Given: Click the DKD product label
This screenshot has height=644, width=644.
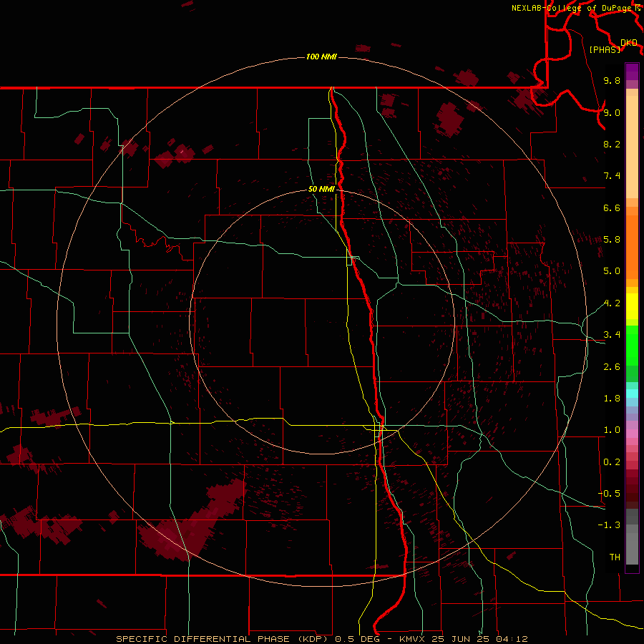Looking at the screenshot, I should coord(629,43).
